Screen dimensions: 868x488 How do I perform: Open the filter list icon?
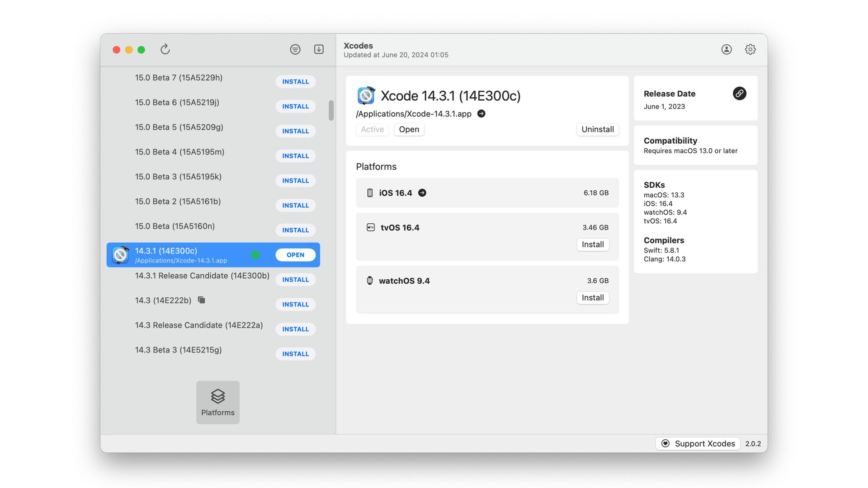295,49
